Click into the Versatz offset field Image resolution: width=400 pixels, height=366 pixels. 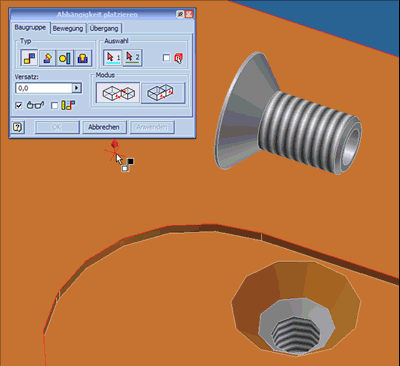[x=44, y=88]
